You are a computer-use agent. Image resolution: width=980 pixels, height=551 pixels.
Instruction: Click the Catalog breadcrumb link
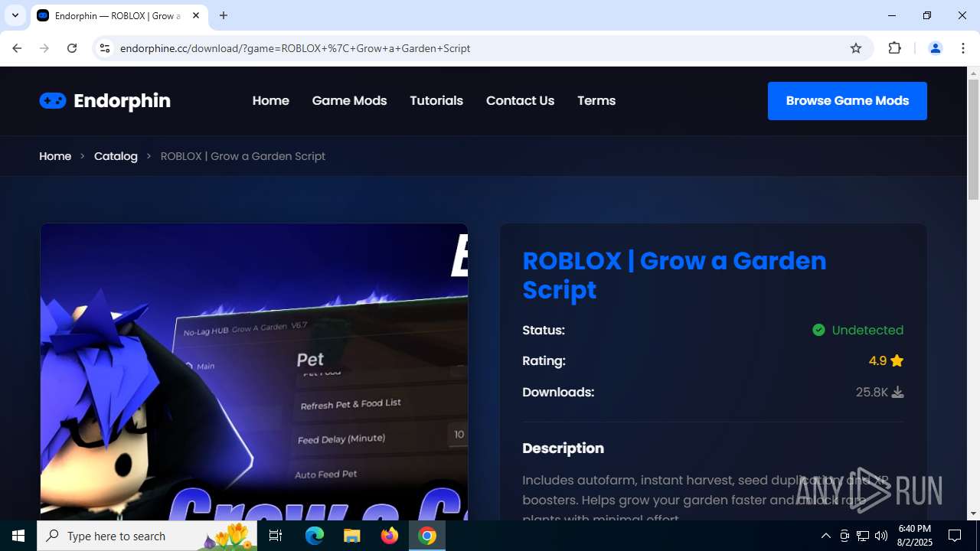click(116, 156)
